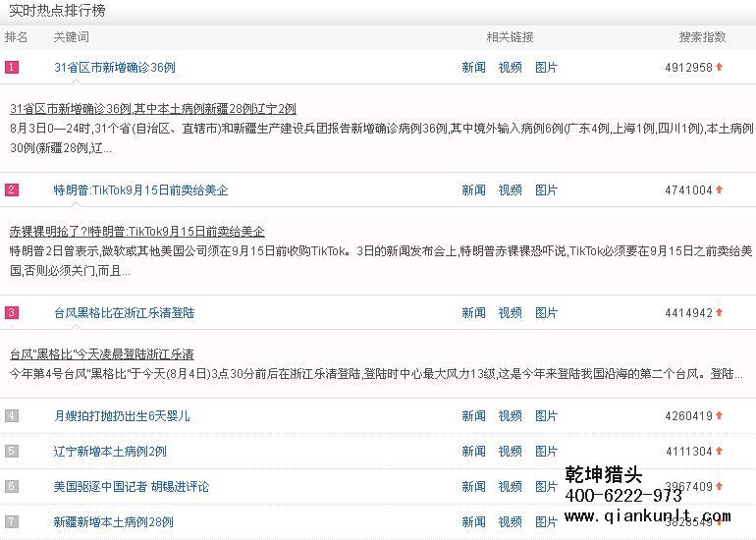756x540 pixels.
Task: Open 视频 link for 台风黑格比在浙江乐清登陆
Action: pyautogui.click(x=510, y=313)
